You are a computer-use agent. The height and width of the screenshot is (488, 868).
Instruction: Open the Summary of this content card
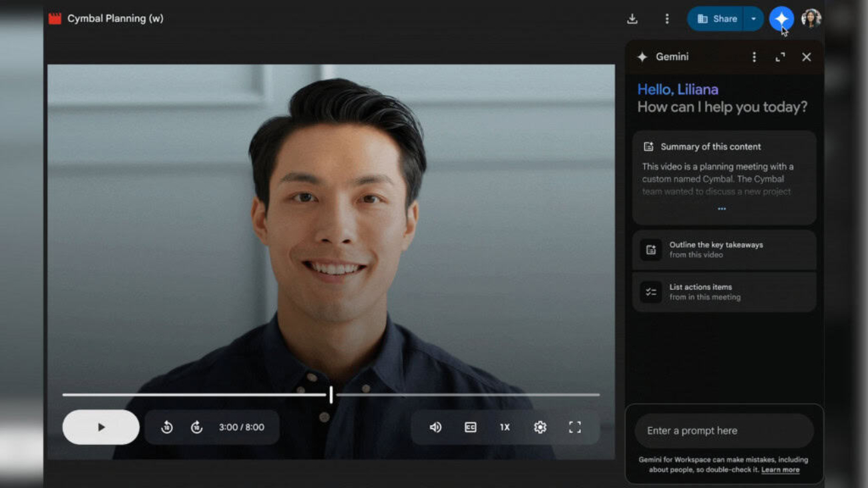[724, 178]
